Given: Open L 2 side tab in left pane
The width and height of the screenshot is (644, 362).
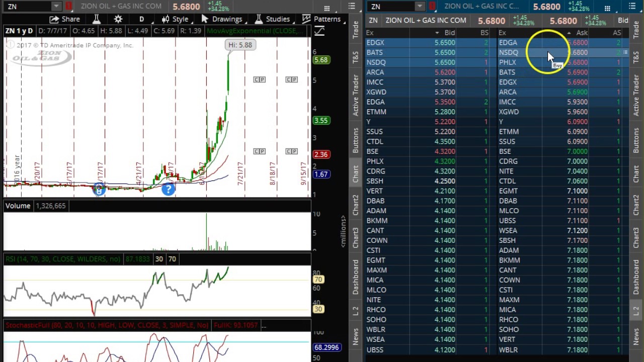Looking at the screenshot, I should (356, 311).
